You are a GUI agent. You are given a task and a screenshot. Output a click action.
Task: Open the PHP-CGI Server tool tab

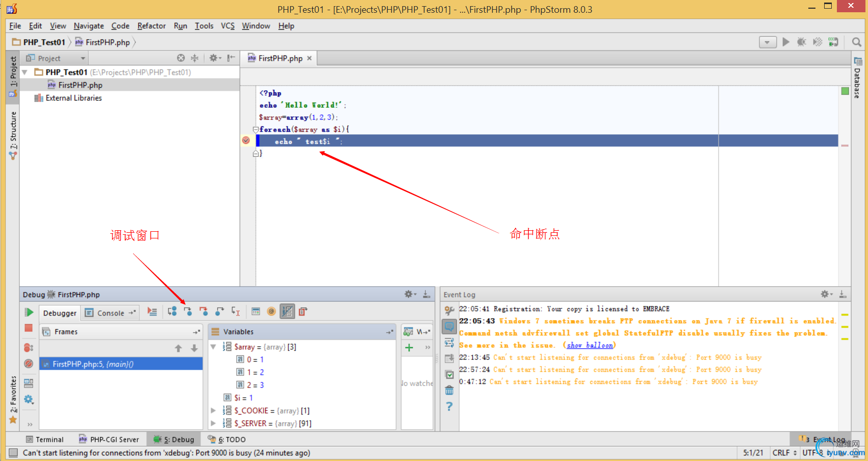click(x=109, y=440)
